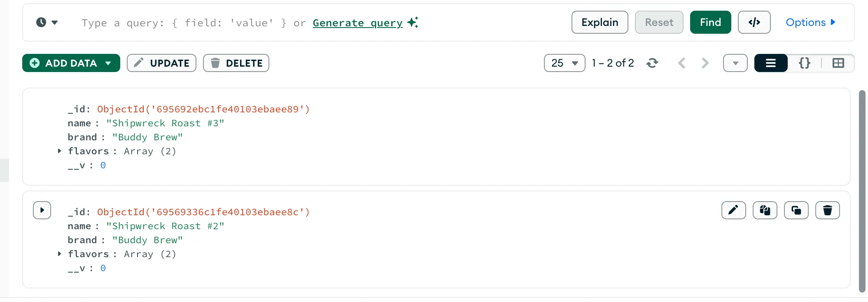Open the export query to code icon
This screenshot has width=868, height=302.
(754, 22)
